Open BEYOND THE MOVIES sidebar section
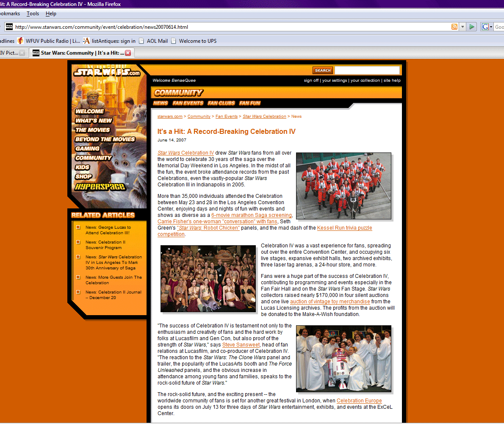504x424 pixels. (105, 139)
